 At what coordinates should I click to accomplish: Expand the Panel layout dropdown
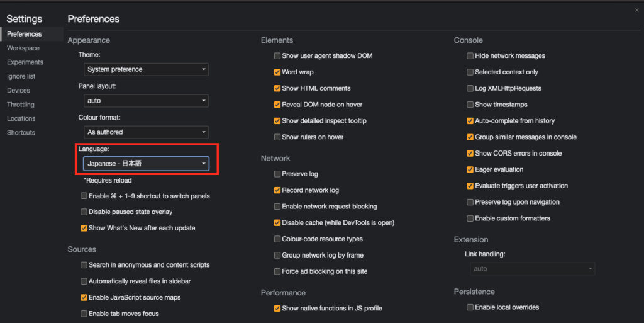pyautogui.click(x=146, y=101)
